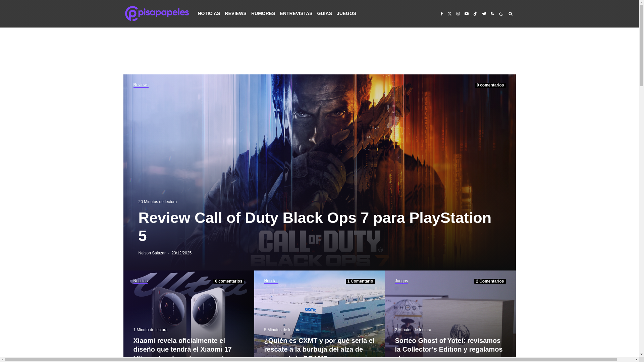Click the featured article date 23/12/2025
644x362 pixels.
[181, 253]
